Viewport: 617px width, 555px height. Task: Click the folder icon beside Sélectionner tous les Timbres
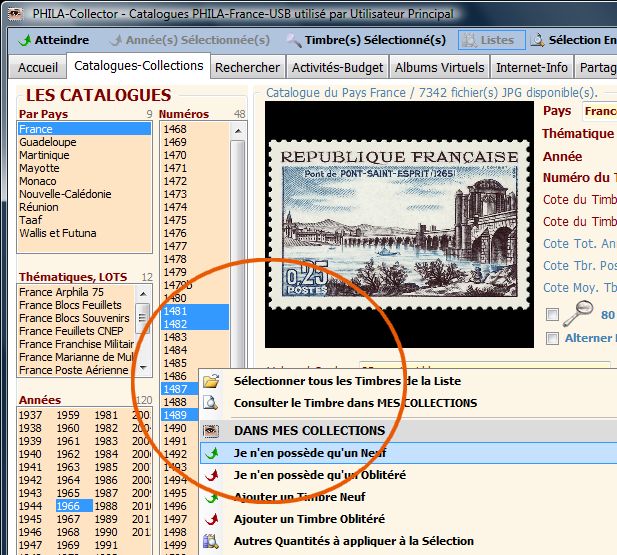tap(211, 381)
